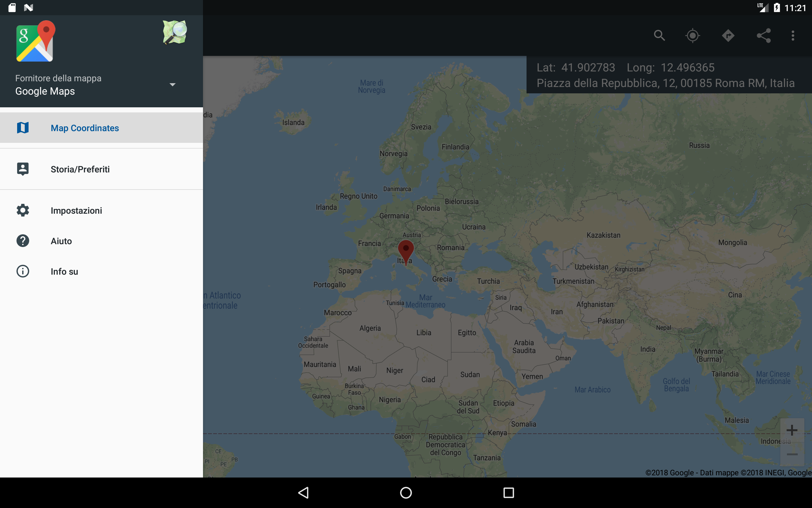Click the Fornitore della mappa label
This screenshot has width=812, height=508.
tap(58, 78)
